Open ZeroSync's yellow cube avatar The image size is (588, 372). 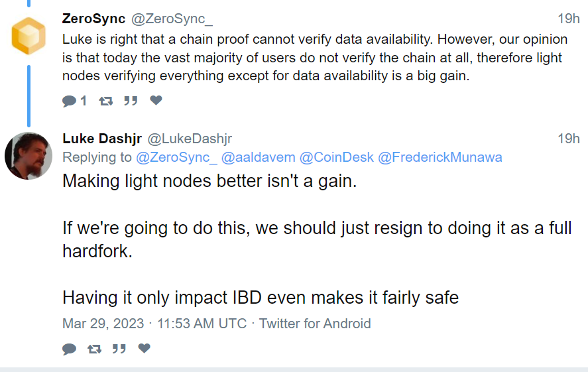tap(29, 36)
